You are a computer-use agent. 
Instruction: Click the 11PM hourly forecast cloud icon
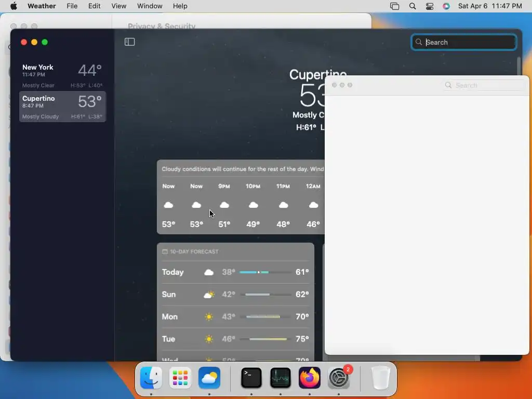(x=283, y=205)
